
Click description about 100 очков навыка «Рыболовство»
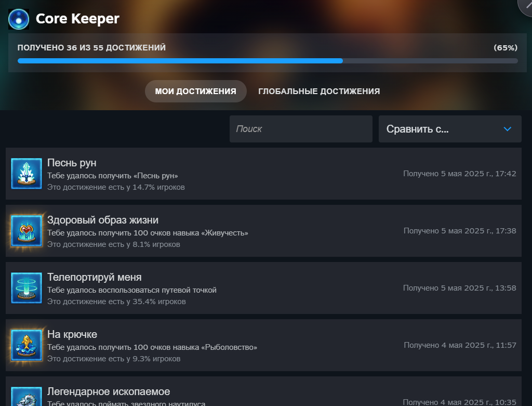[x=152, y=347]
